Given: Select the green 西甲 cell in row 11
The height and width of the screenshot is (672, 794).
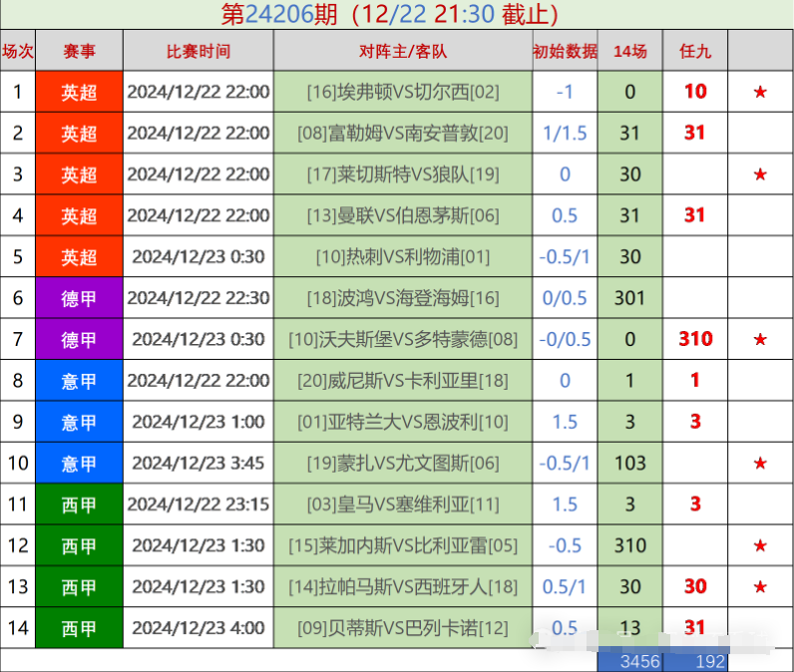Looking at the screenshot, I should pos(79,504).
